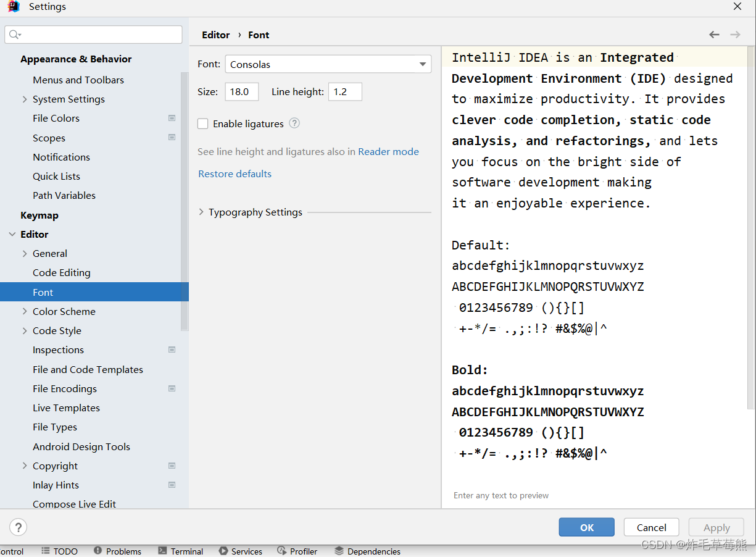
Task: Open the Help button at bottom left
Action: pos(19,527)
